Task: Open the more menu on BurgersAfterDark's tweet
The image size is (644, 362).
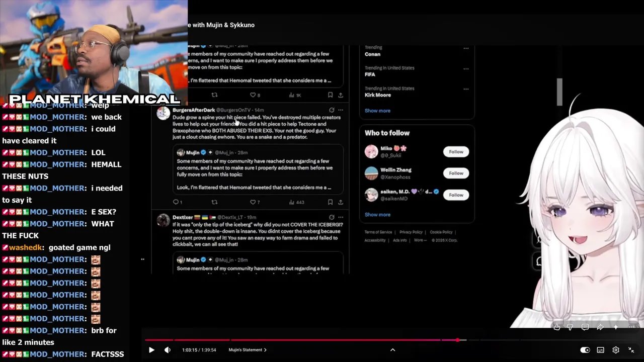Action: coord(341,110)
